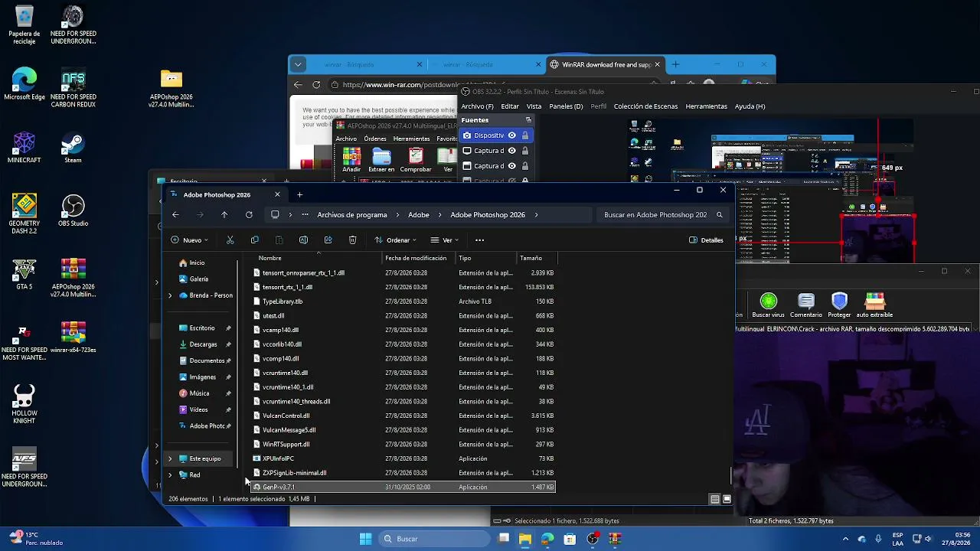
Task: Open the Ver view dropdown
Action: point(445,240)
